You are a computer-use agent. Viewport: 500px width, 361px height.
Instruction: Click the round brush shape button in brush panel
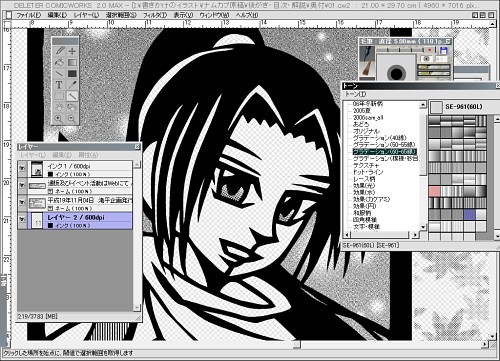426,59
